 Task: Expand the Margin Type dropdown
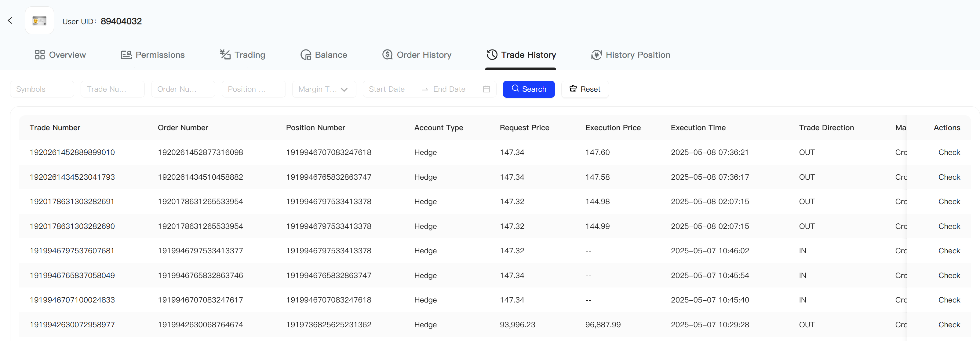(324, 89)
